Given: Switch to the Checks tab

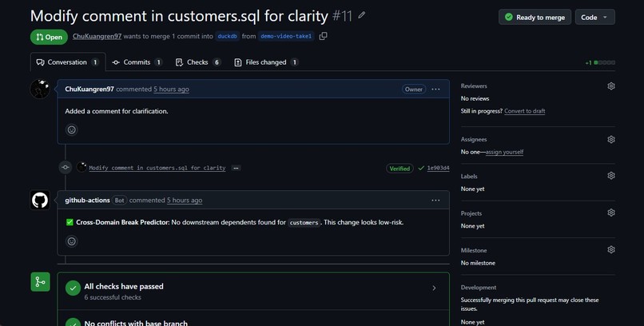Looking at the screenshot, I should (x=198, y=62).
